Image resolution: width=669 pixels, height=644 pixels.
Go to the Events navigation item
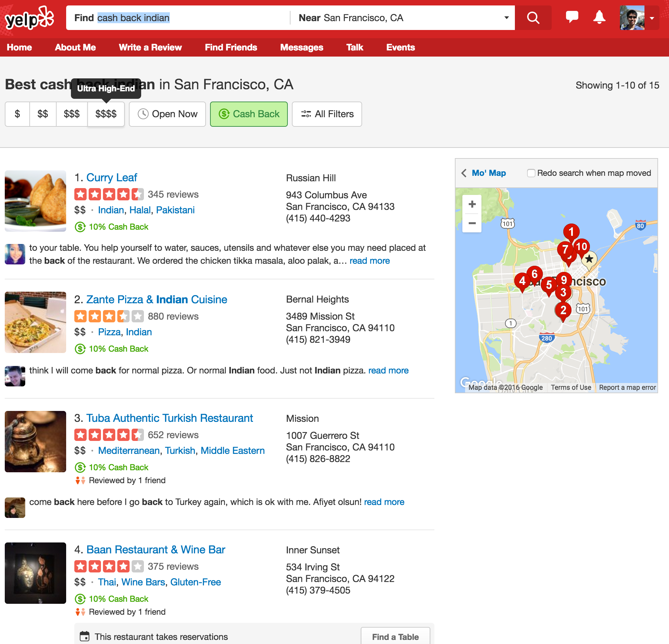(400, 47)
